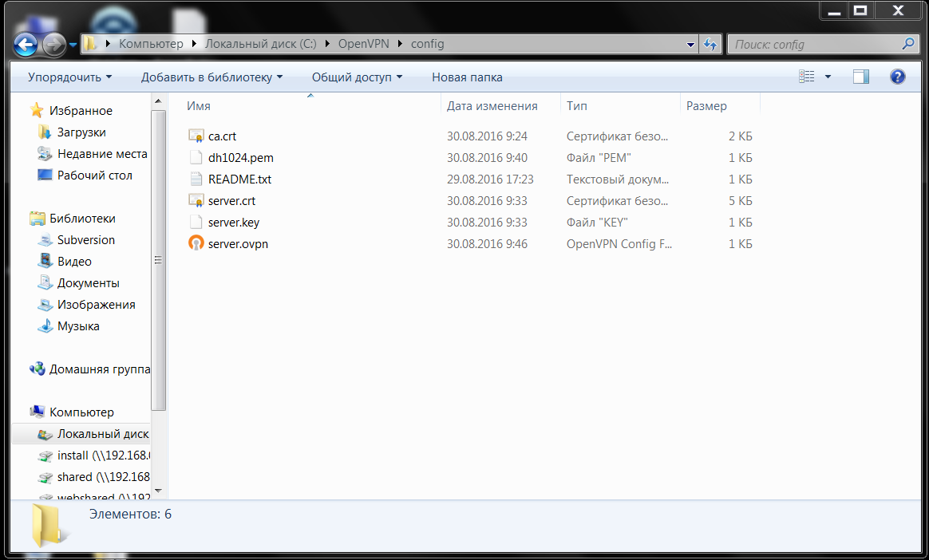Click the Новая папка button
The height and width of the screenshot is (560, 929).
[x=467, y=77]
